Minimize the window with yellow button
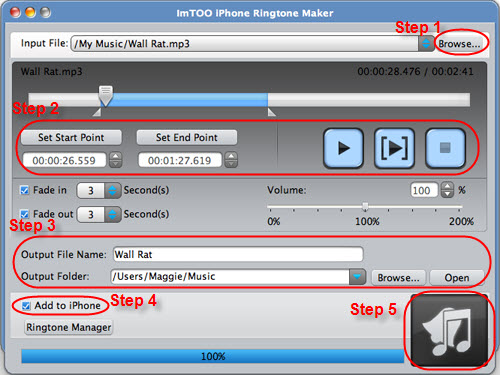 coord(30,12)
